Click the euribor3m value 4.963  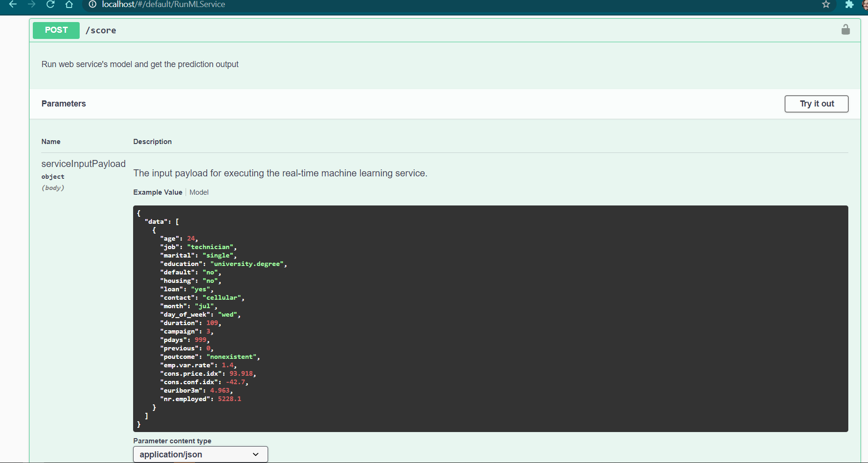tap(220, 391)
